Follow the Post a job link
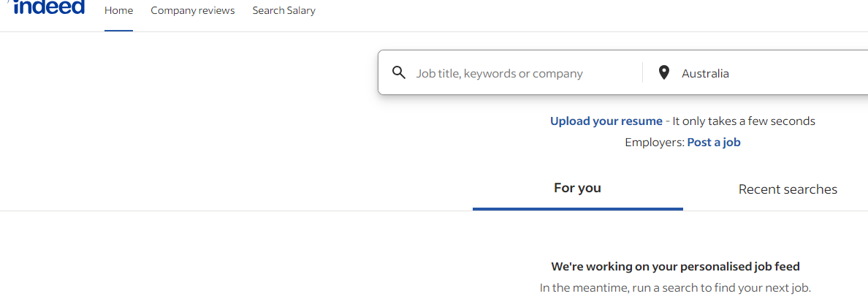Screen dimensions: 868x299 pos(714,143)
